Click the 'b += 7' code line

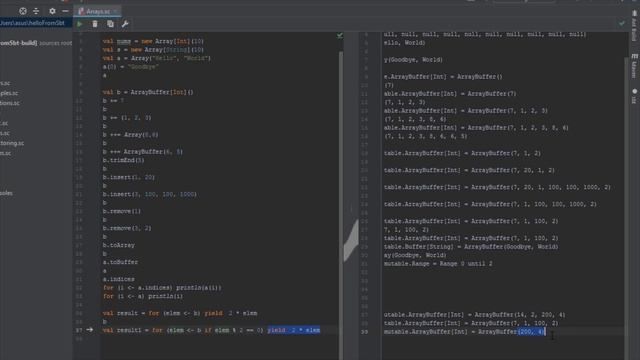(113, 101)
